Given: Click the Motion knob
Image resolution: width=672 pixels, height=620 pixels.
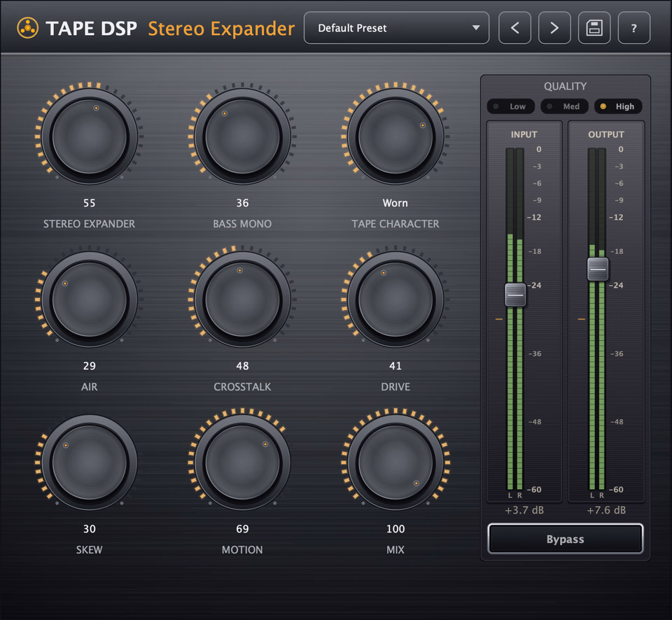Looking at the screenshot, I should [242, 463].
